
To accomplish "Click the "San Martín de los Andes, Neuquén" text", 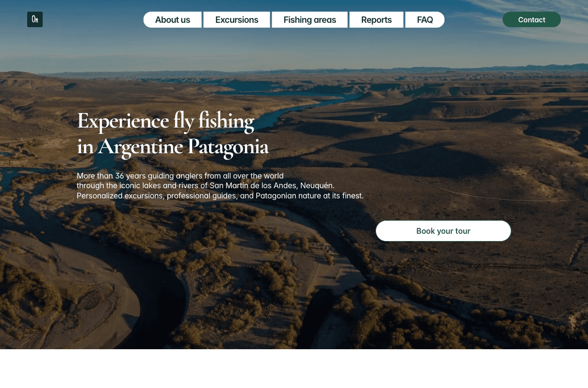I will pyautogui.click(x=272, y=186).
